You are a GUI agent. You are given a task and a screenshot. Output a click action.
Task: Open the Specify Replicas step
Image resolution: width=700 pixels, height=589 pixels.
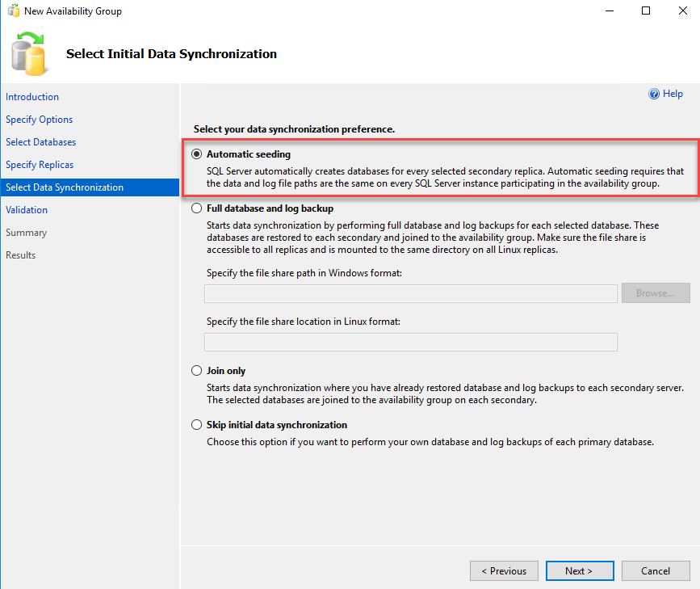tap(40, 165)
